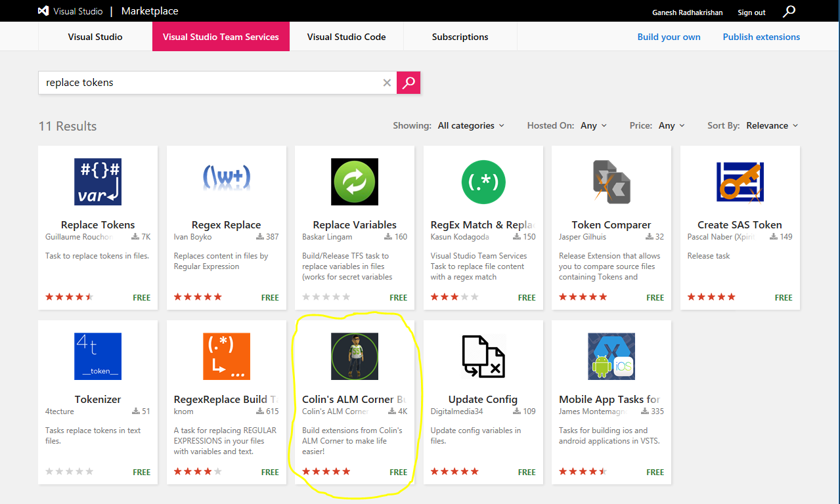Click the Sign out link

coord(751,12)
